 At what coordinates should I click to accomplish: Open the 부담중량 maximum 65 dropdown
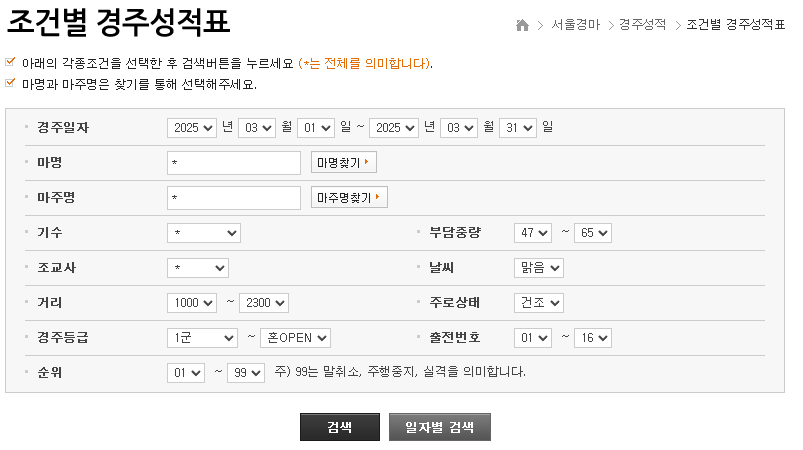click(593, 233)
